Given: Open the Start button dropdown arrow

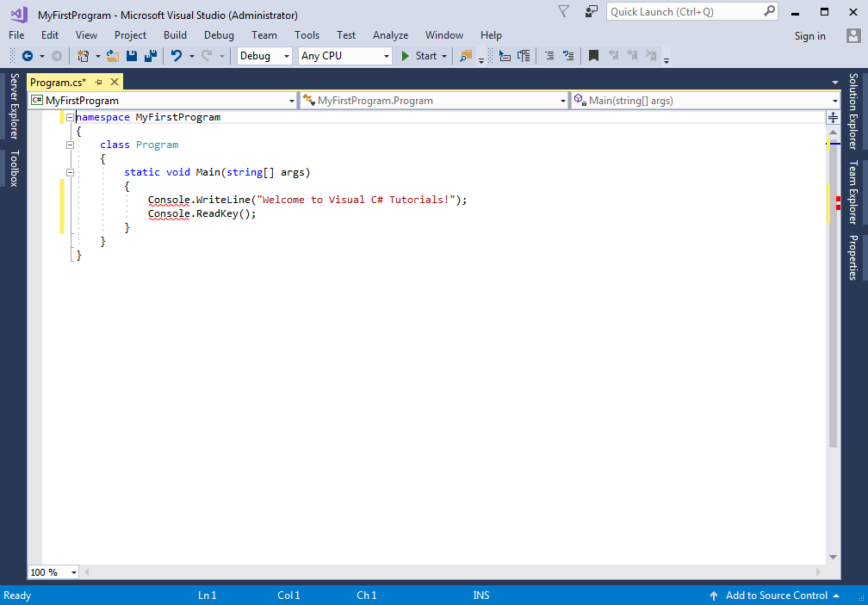Looking at the screenshot, I should coord(444,57).
